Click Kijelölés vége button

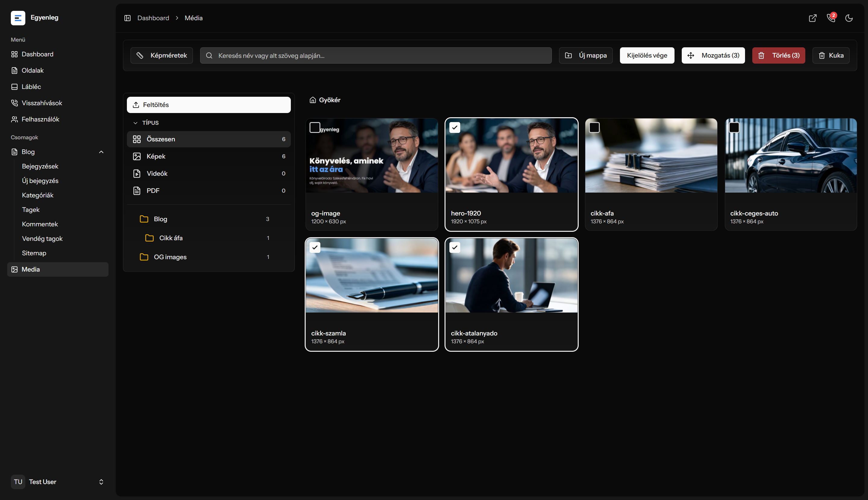tap(647, 55)
